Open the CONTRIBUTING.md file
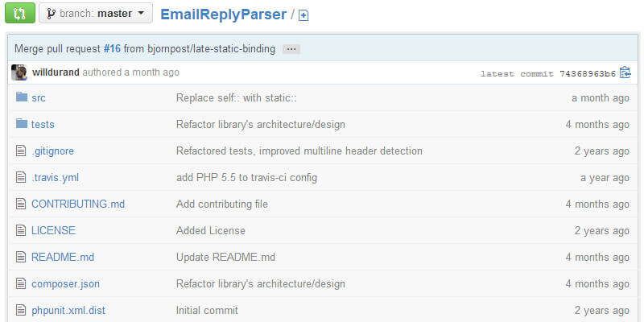This screenshot has width=644, height=322. point(78,204)
